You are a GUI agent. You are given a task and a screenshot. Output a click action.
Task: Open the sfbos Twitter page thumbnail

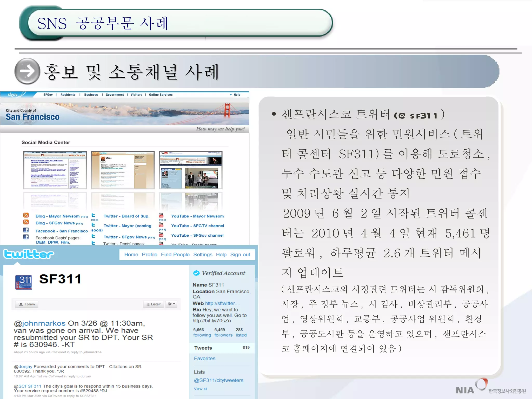coord(123,170)
